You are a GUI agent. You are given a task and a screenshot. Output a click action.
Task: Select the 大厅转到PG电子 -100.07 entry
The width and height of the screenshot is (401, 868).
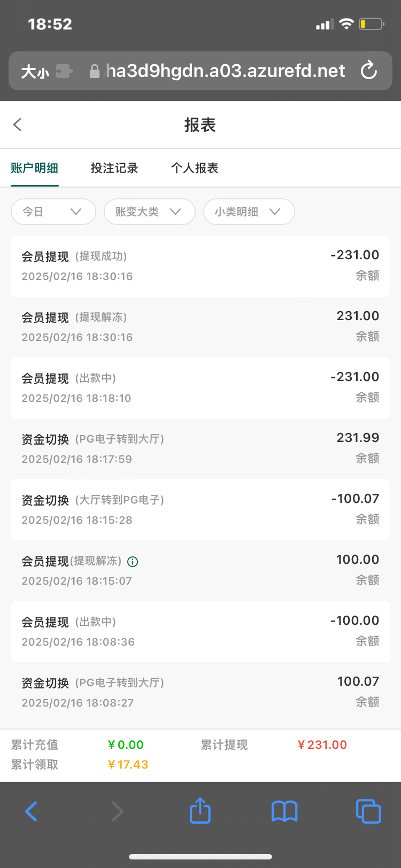tap(200, 510)
